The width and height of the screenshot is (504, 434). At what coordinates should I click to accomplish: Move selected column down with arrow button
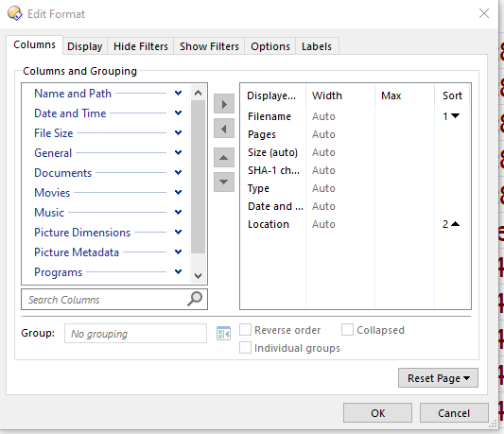click(x=224, y=182)
